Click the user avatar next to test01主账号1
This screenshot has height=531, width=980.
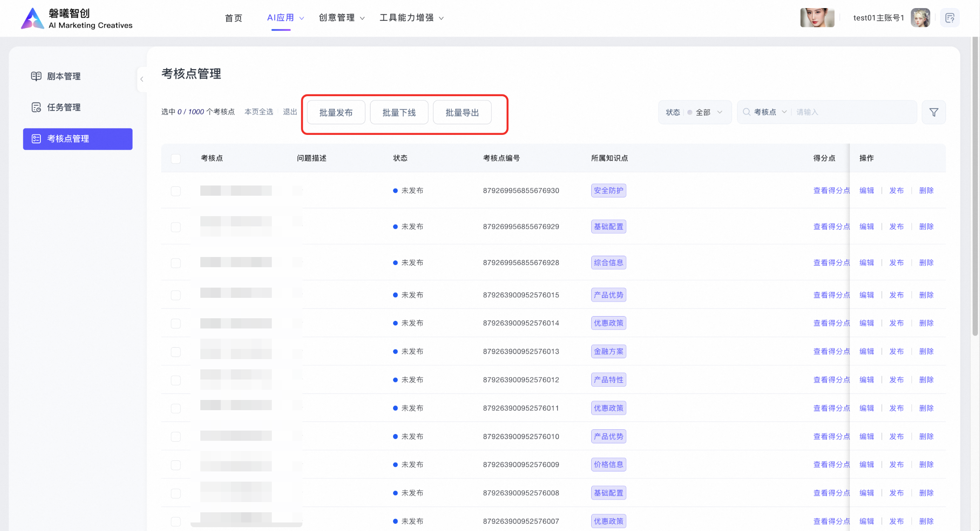coord(920,18)
